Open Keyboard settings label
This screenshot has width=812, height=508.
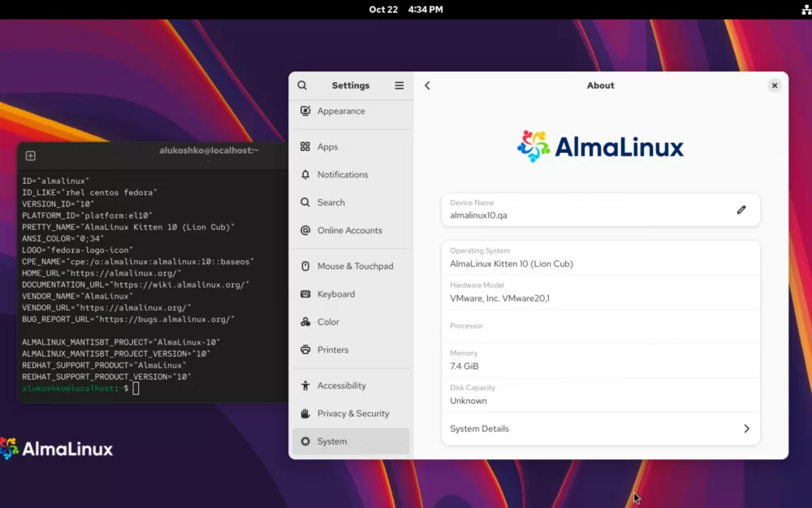click(x=336, y=294)
